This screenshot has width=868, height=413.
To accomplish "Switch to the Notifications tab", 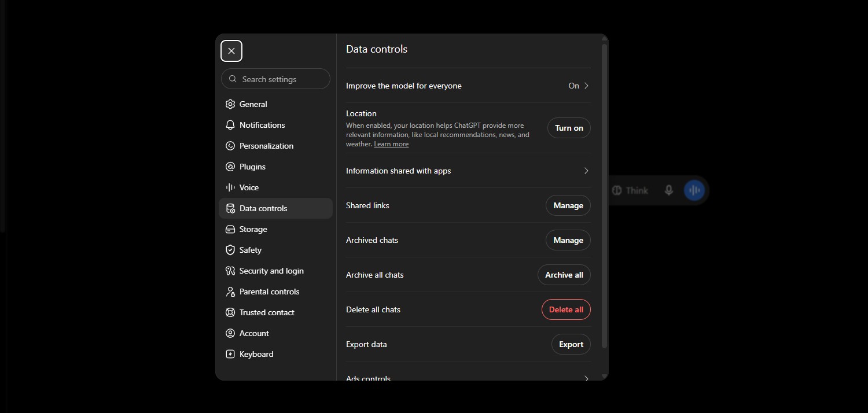I will [275, 125].
